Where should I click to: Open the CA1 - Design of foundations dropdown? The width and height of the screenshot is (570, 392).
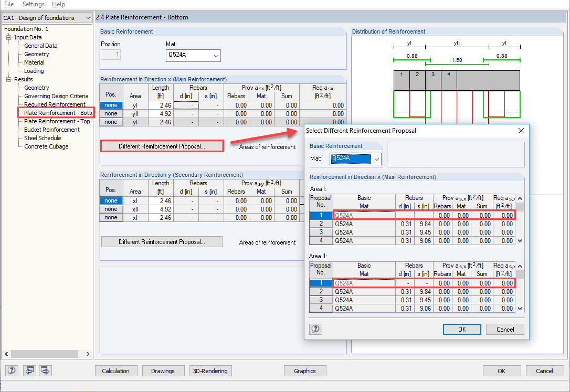coord(88,17)
